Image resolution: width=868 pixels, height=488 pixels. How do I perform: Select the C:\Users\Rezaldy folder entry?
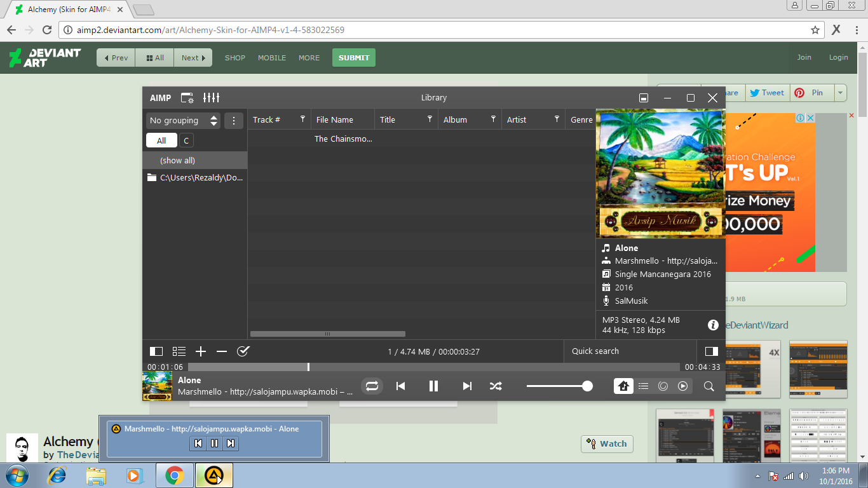(x=194, y=178)
